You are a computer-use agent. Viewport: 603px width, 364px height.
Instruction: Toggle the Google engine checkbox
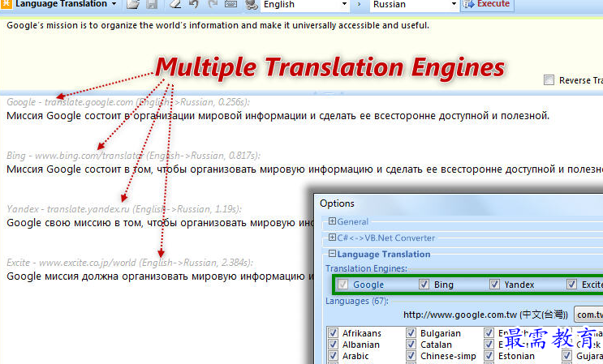click(342, 284)
